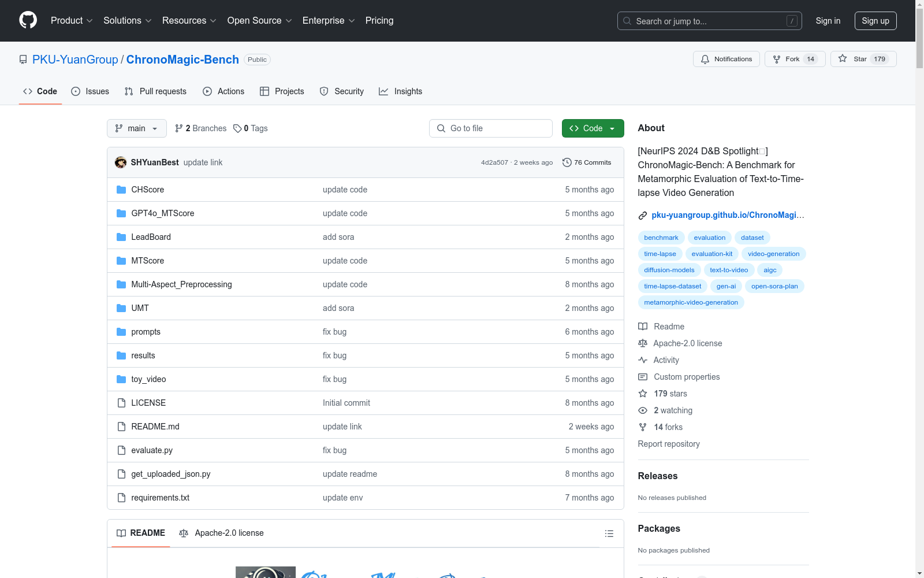Switch to the Actions tab
Screen dimensions: 924x578
223,91
